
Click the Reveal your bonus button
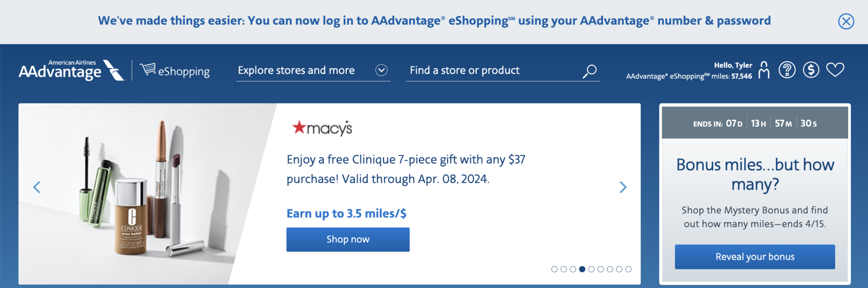tap(755, 257)
